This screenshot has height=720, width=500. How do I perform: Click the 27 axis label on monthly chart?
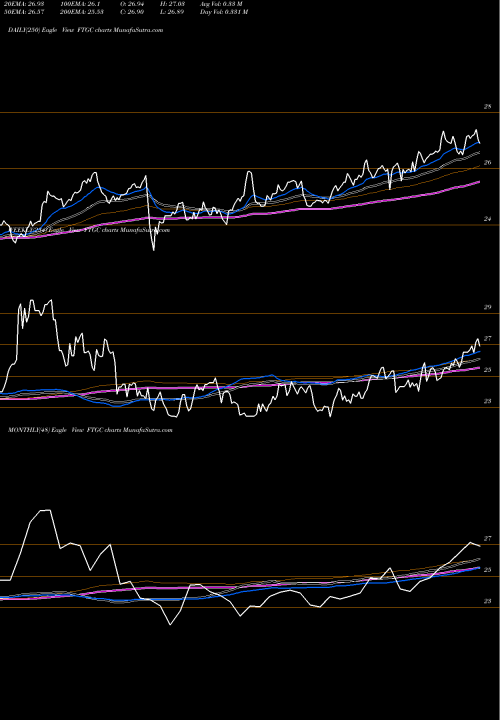pos(488,539)
